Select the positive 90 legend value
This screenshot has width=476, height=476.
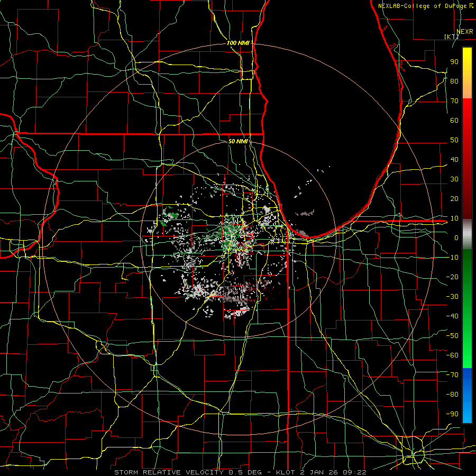pyautogui.click(x=454, y=62)
